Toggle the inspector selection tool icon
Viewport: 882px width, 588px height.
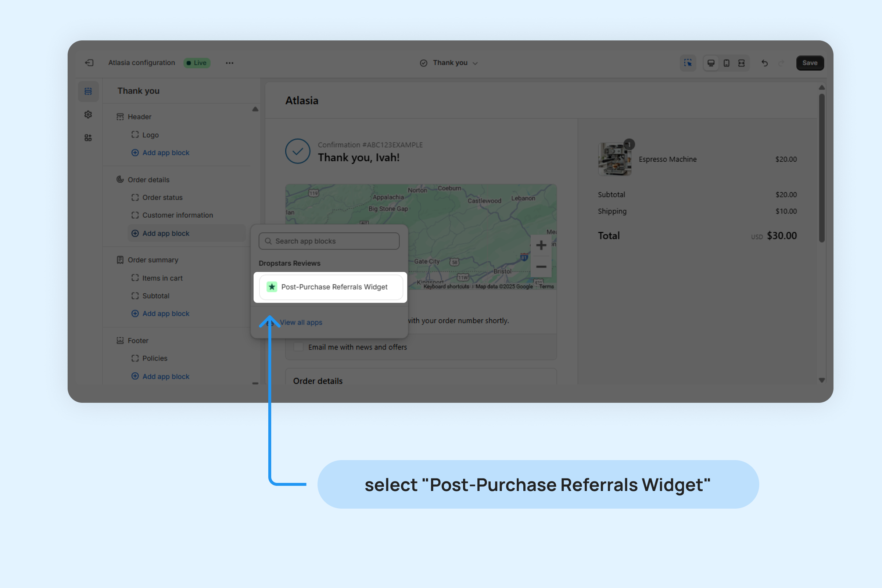(688, 63)
